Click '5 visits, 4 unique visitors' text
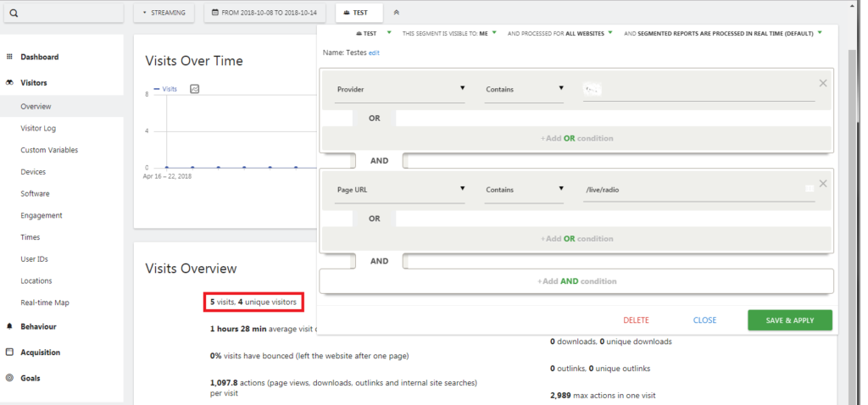The image size is (868, 405). click(253, 302)
